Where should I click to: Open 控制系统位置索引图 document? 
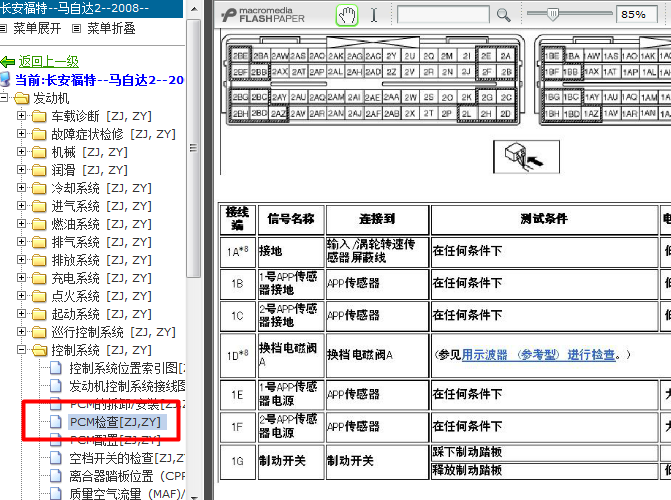pyautogui.click(x=127, y=368)
